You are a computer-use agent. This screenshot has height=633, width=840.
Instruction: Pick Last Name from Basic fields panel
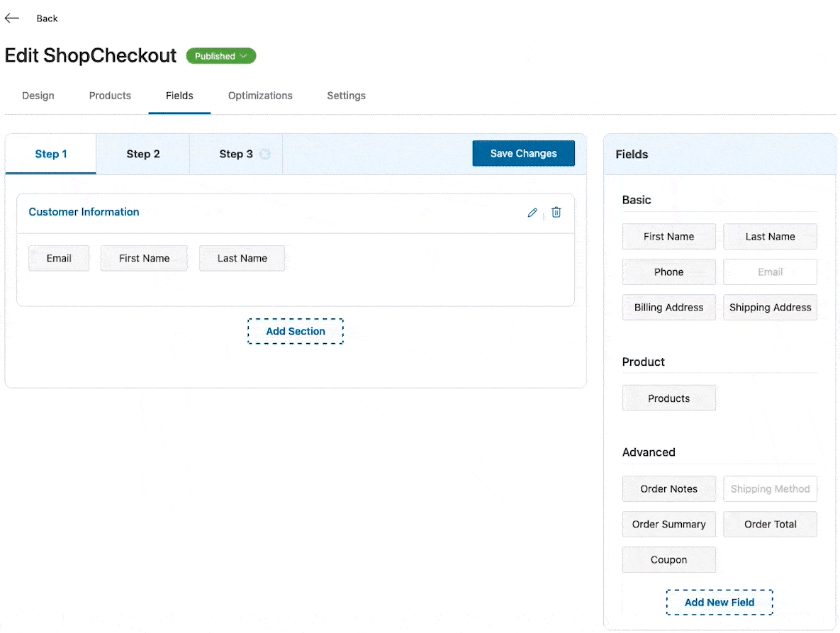pyautogui.click(x=770, y=236)
